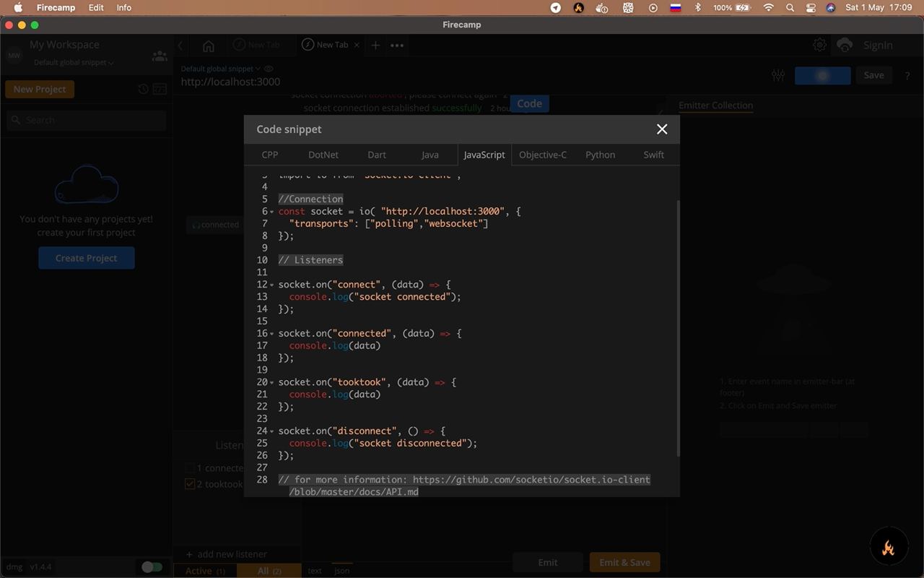Screen dimensions: 924x578
Task: Close the Code snippet dialog
Action: (662, 129)
